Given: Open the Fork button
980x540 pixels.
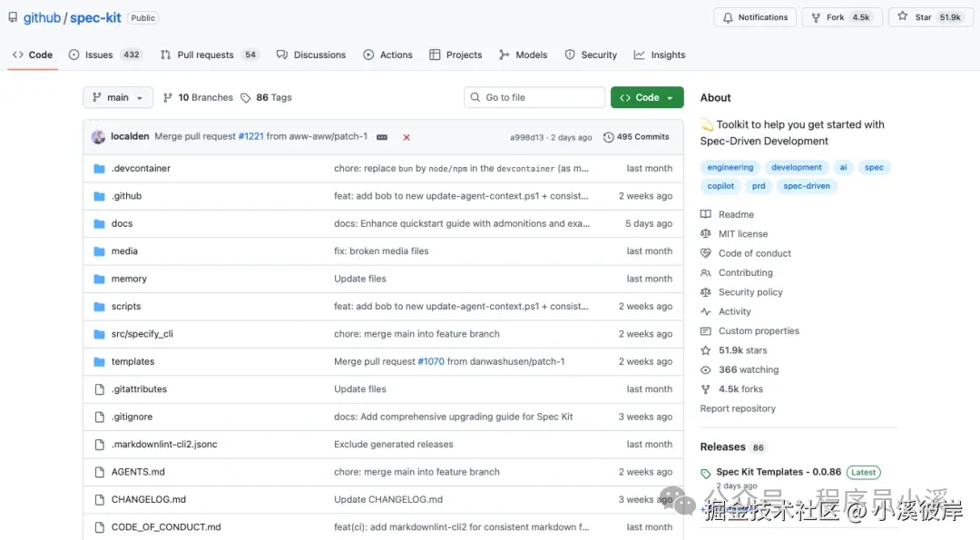Looking at the screenshot, I should coord(844,17).
